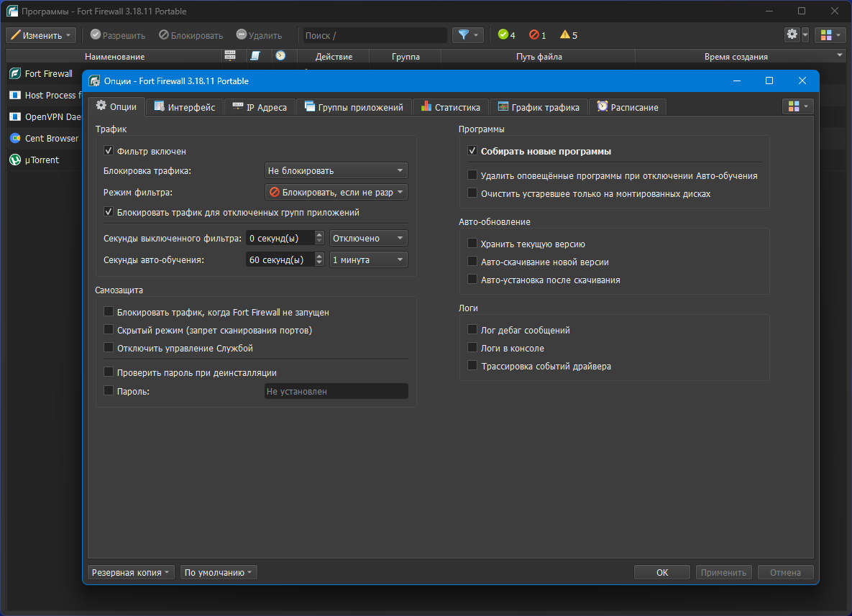Open the colored-squares menu in Programs toolbar

click(830, 35)
